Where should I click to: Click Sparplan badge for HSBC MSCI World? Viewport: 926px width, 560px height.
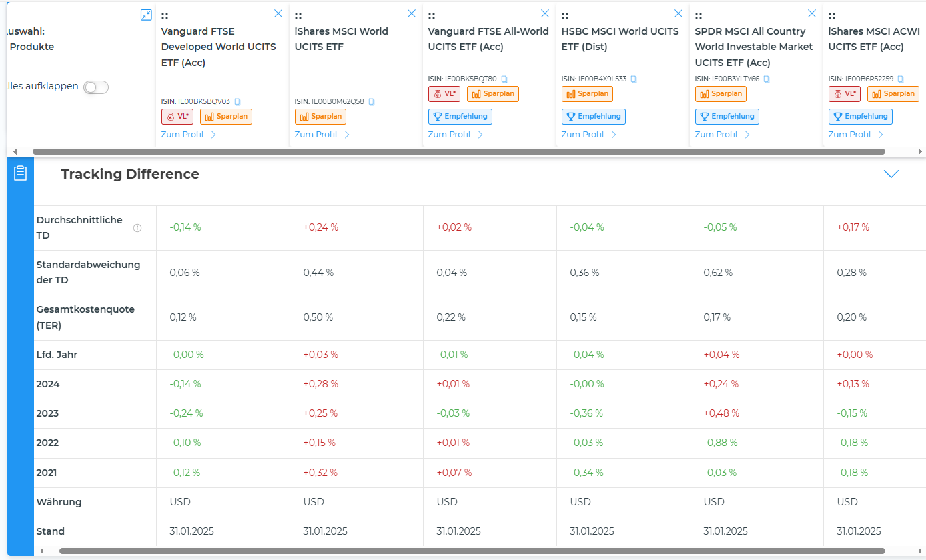(x=587, y=94)
